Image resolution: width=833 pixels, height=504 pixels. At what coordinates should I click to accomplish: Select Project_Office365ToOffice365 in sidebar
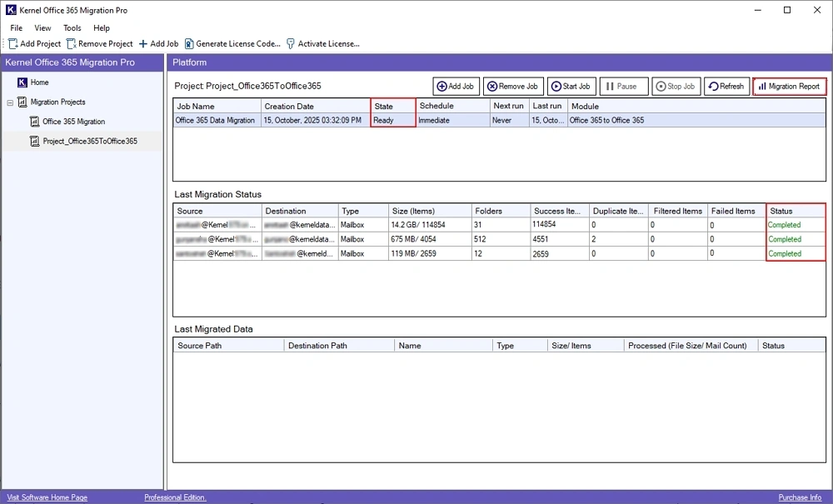pyautogui.click(x=90, y=142)
